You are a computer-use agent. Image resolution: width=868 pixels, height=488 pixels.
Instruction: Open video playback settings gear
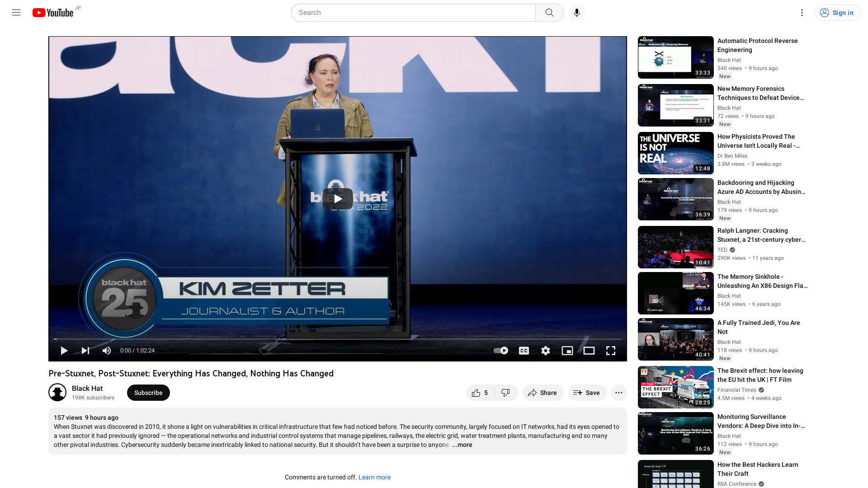pos(546,351)
